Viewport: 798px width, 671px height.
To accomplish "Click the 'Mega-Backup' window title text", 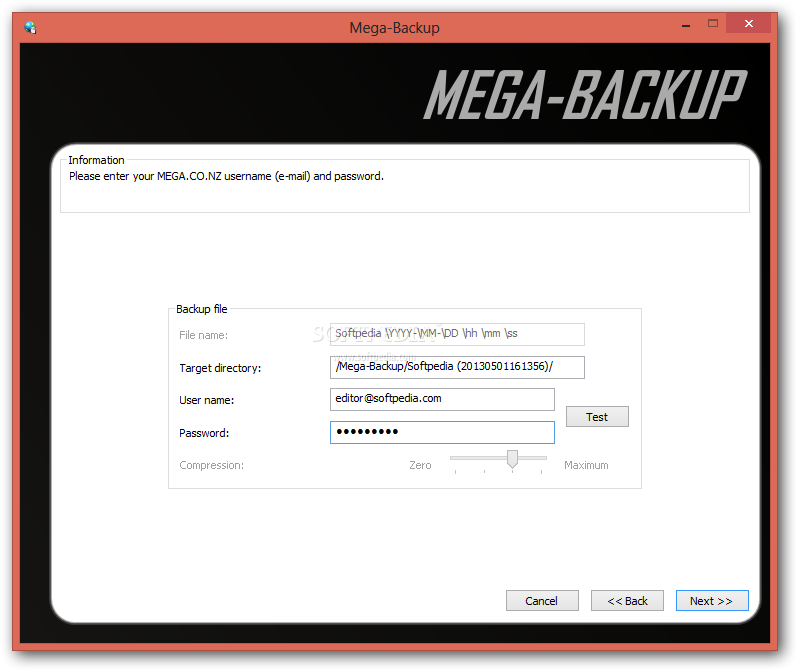I will coord(394,27).
